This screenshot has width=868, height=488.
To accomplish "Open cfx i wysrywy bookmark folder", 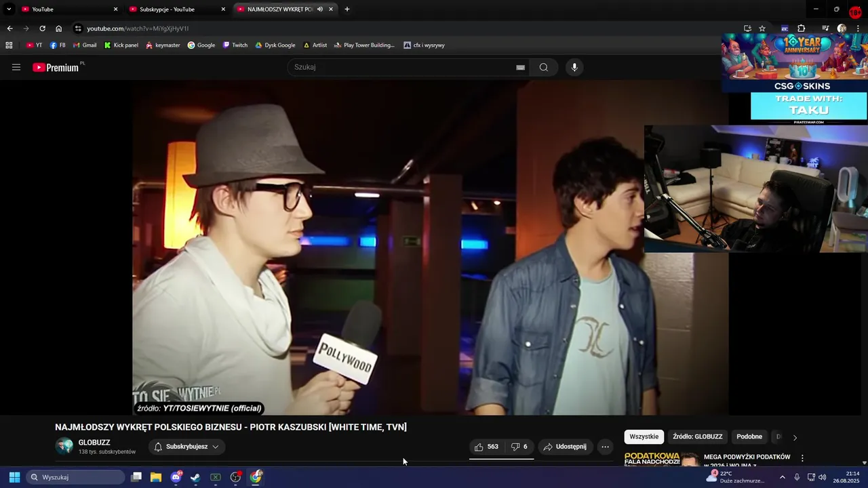I will (424, 45).
